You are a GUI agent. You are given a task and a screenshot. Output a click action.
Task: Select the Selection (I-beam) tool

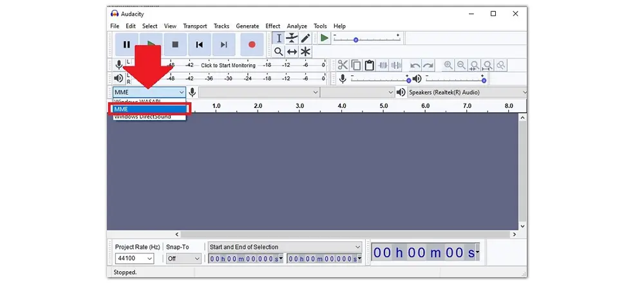coord(279,38)
